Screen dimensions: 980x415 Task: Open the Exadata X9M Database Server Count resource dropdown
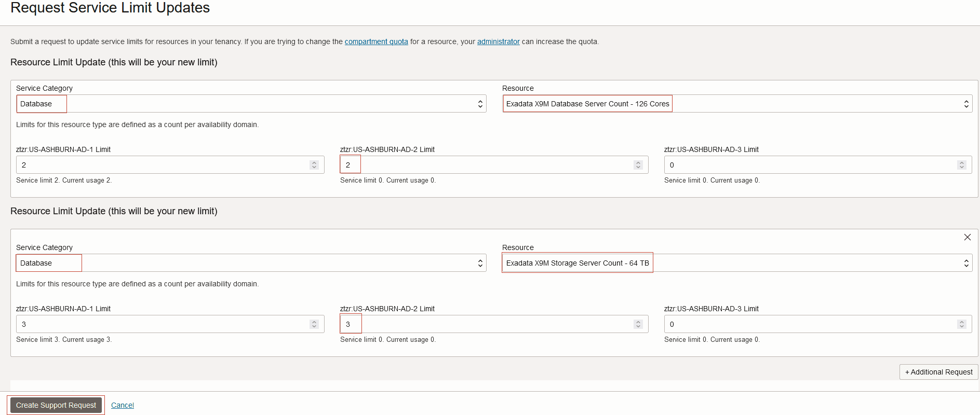point(737,104)
